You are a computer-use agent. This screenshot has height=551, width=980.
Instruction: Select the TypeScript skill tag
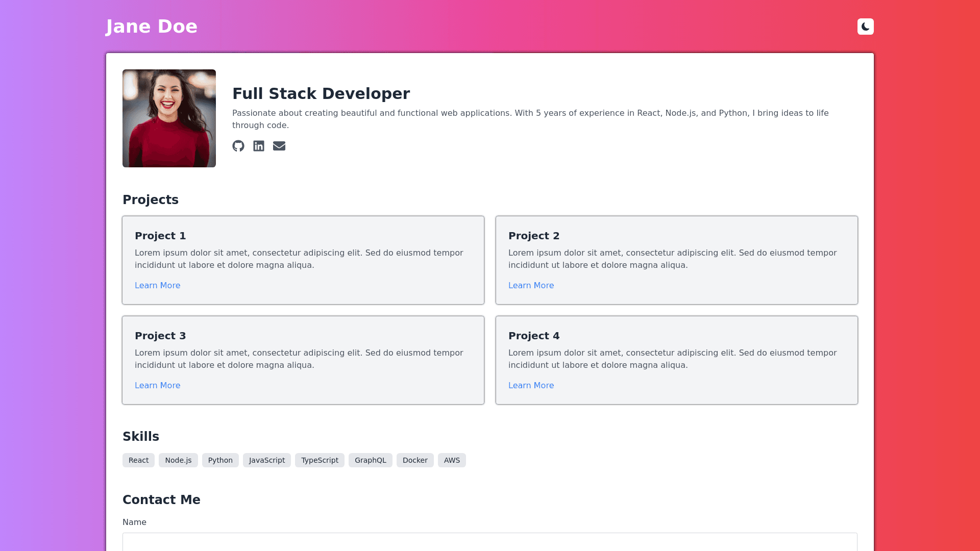[x=320, y=460]
